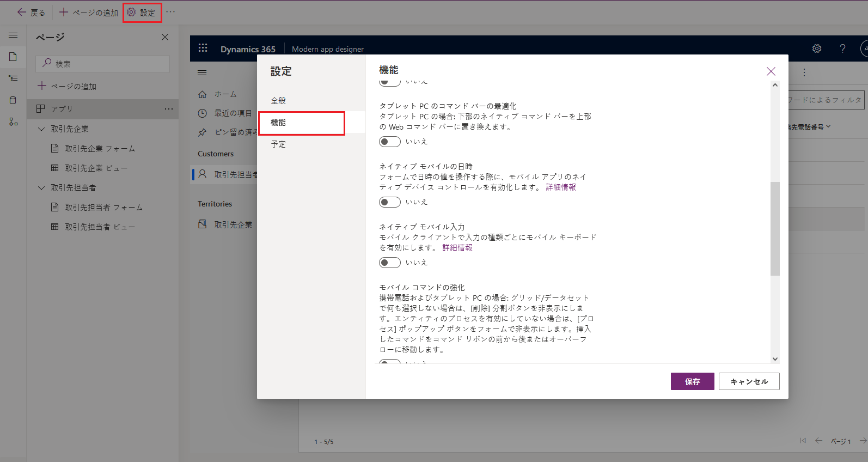Image resolution: width=868 pixels, height=462 pixels.
Task: Select the Pages icon in left rail
Action: tap(13, 57)
